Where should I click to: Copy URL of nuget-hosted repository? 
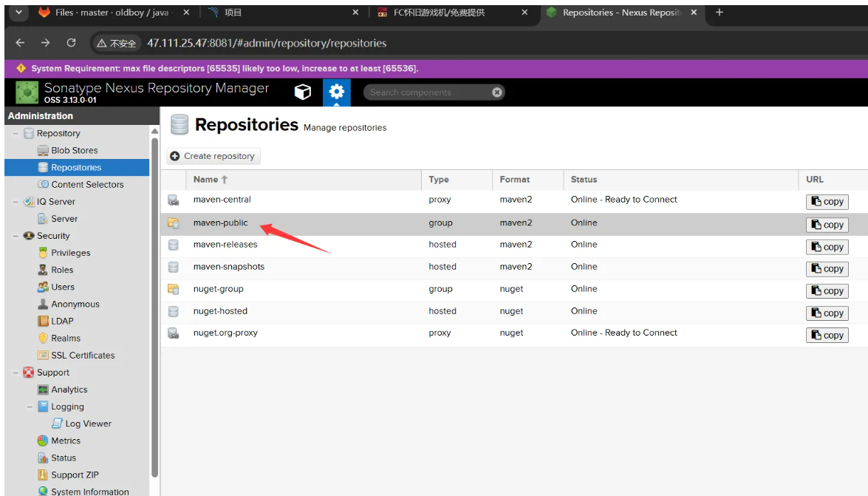pos(827,313)
